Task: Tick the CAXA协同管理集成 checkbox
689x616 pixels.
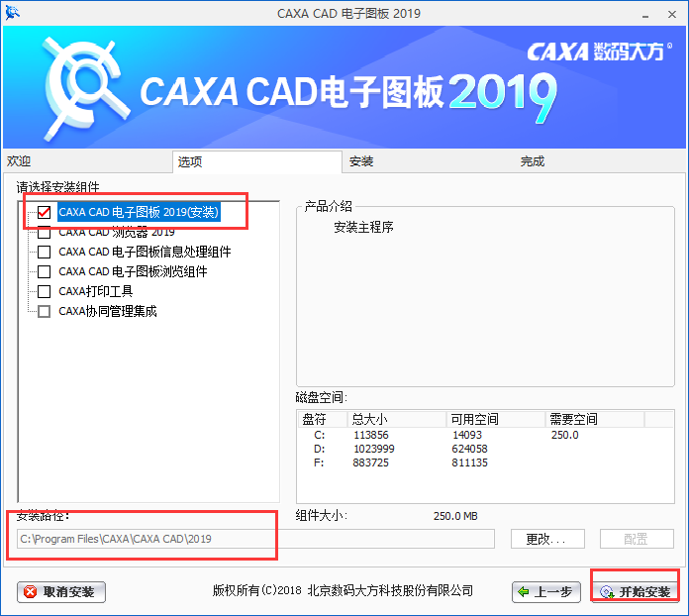Action: point(44,311)
